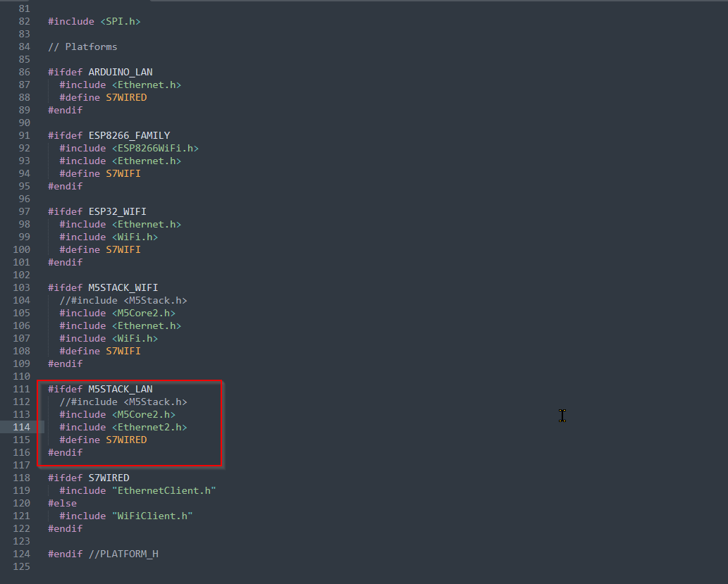This screenshot has height=584, width=728.
Task: Click line number 86 in the gutter
Action: click(x=24, y=72)
